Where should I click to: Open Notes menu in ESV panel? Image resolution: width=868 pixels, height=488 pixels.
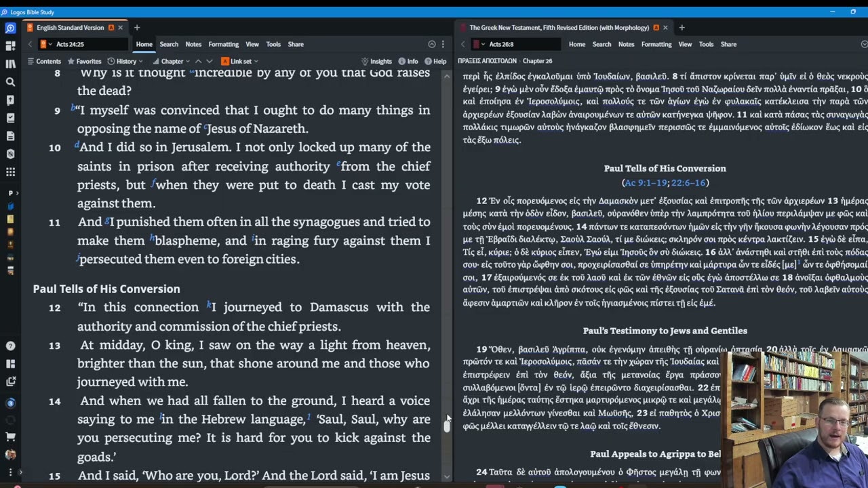click(x=193, y=44)
